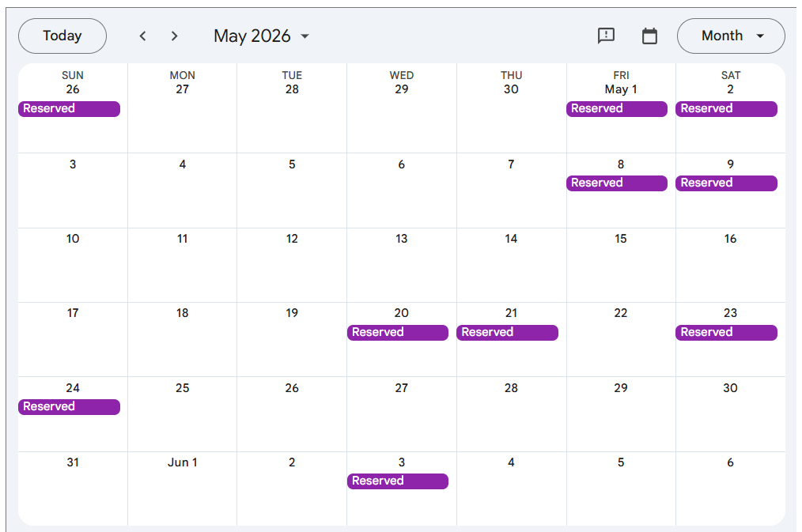Click the Jun 1 date label

click(x=183, y=462)
